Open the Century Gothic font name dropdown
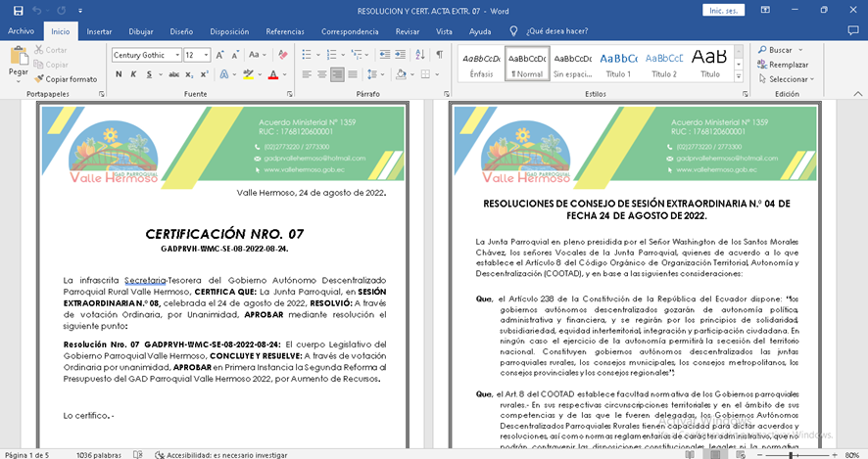The image size is (868, 459). [176, 55]
